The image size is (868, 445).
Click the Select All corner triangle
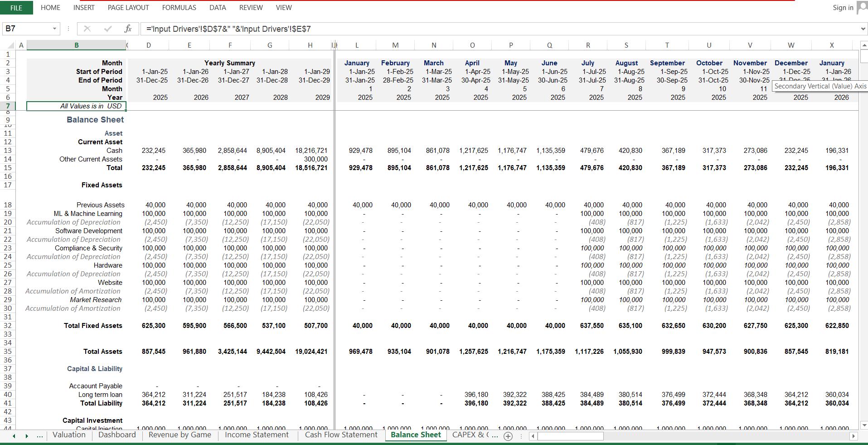click(11, 45)
